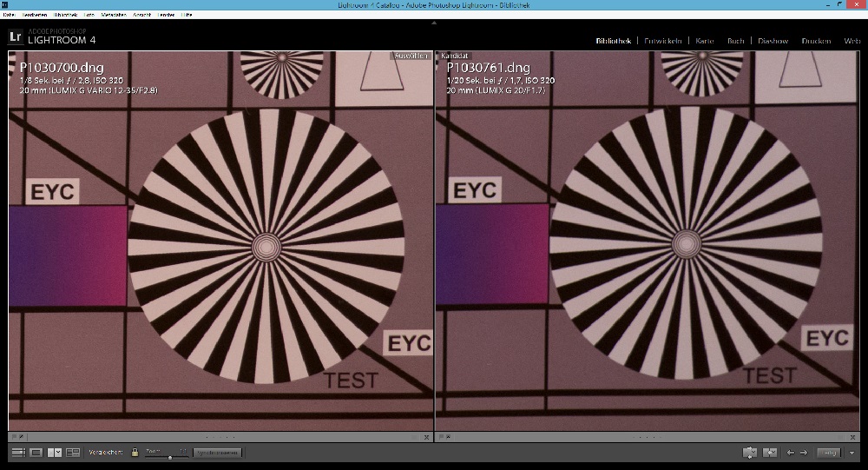This screenshot has height=470, width=868.
Task: Adjust the Zoom slider handle
Action: tap(169, 456)
